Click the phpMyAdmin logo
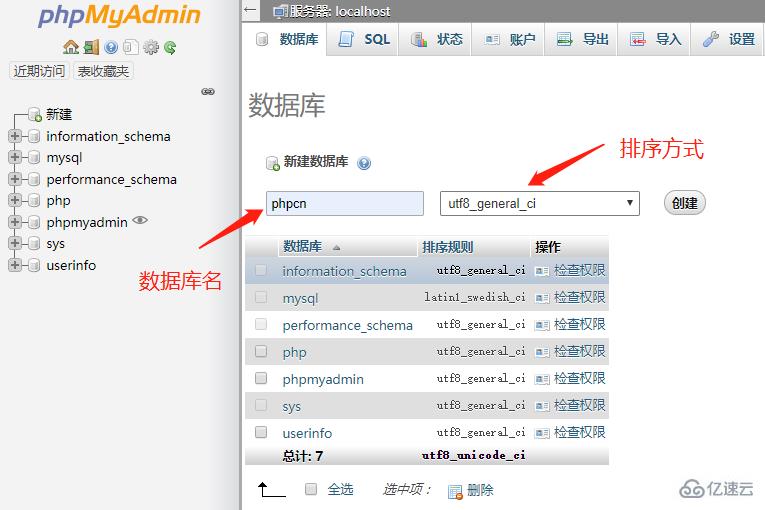Image resolution: width=765 pixels, height=510 pixels. click(119, 16)
